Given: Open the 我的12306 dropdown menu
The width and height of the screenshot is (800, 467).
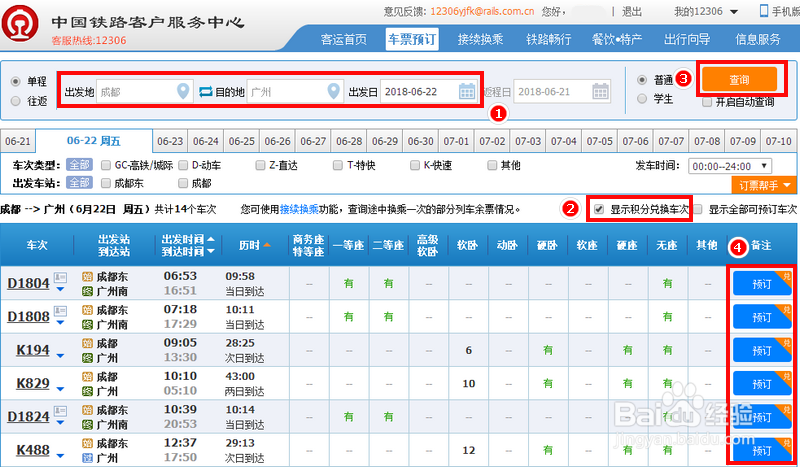Looking at the screenshot, I should click(706, 11).
